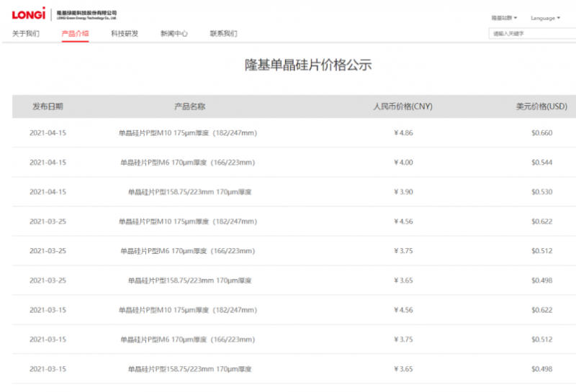Select the 产品介绍 navigation tab
The image size is (576, 392).
75,34
